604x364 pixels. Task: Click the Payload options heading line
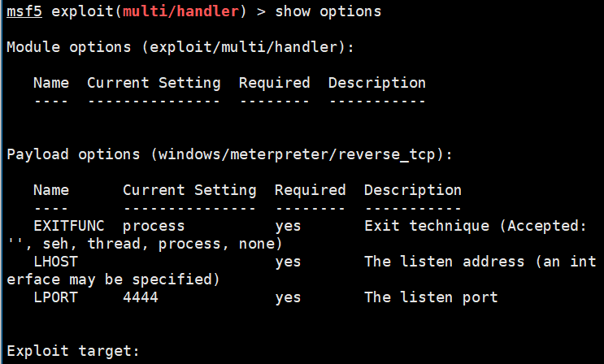click(229, 154)
